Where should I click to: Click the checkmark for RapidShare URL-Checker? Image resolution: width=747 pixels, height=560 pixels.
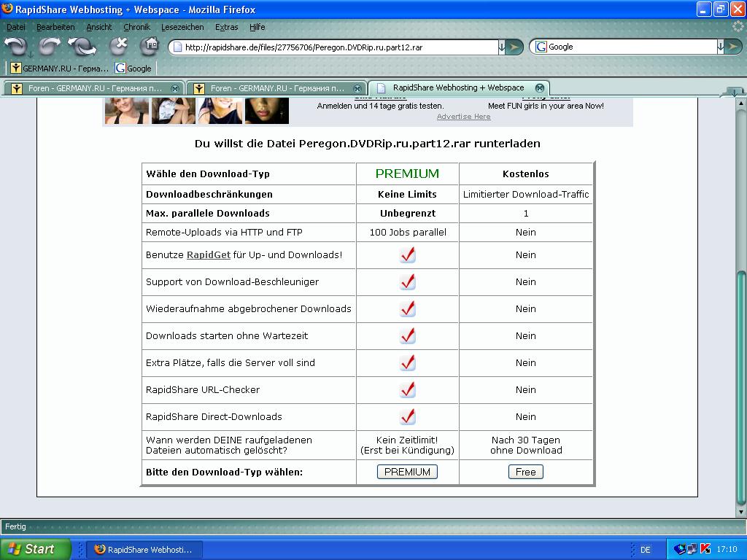pyautogui.click(x=407, y=389)
